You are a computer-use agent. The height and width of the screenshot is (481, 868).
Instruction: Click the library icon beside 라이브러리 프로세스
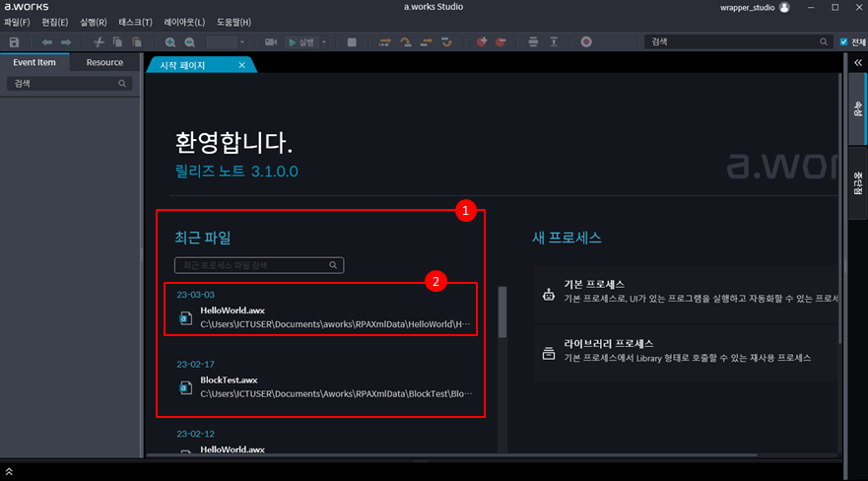(x=549, y=353)
